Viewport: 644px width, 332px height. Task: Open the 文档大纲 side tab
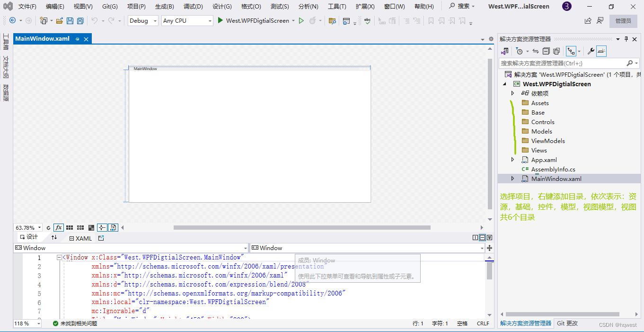click(x=6, y=67)
